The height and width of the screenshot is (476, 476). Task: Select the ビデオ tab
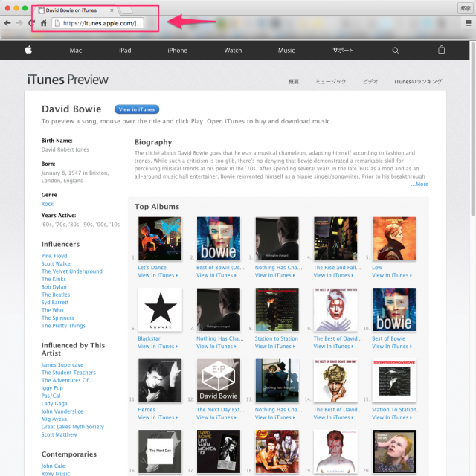[370, 81]
